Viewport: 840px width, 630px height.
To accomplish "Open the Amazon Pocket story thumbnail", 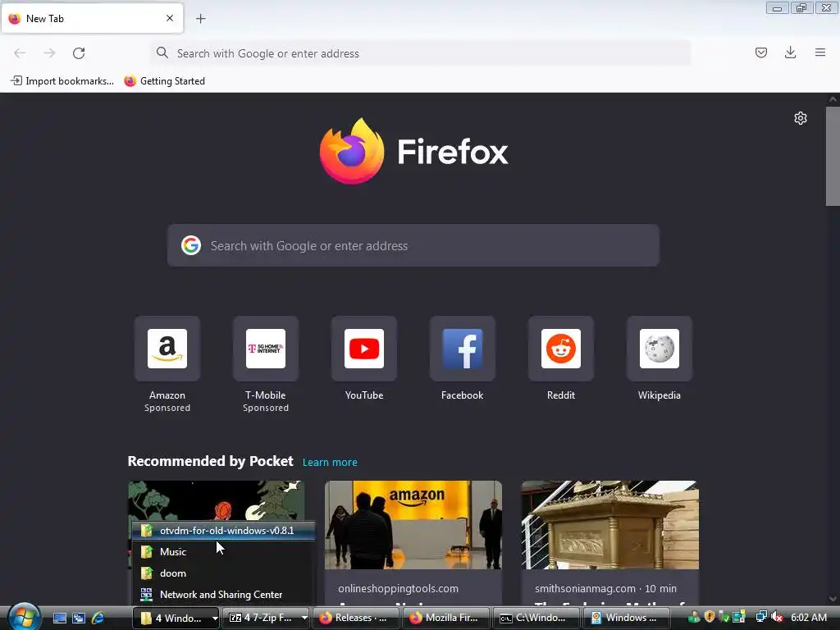I will point(413,524).
